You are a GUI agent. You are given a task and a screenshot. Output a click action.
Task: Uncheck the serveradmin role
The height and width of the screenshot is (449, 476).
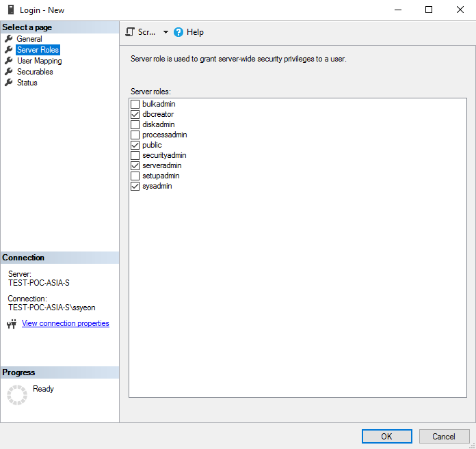(x=135, y=165)
